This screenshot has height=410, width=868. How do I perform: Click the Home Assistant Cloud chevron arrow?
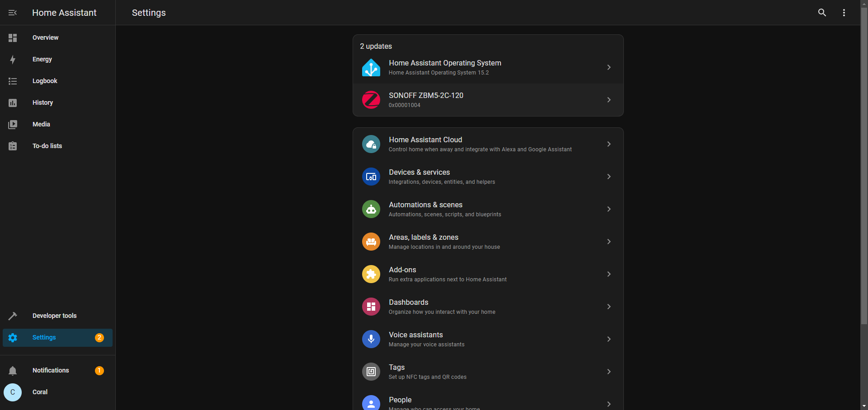click(609, 144)
